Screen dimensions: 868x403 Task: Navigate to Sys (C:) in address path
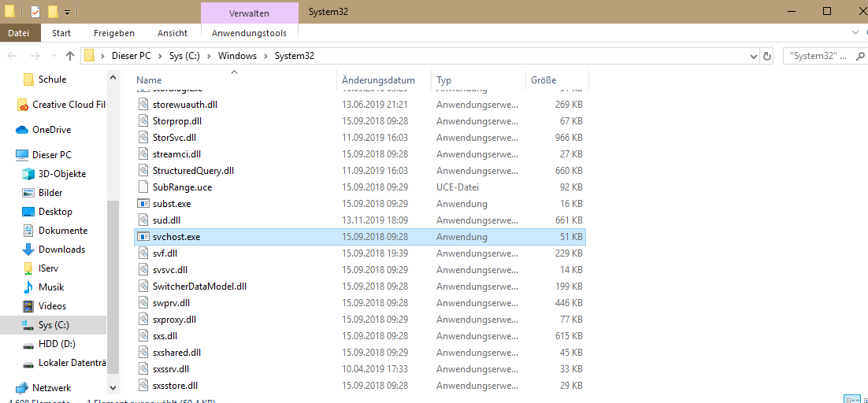tap(184, 56)
